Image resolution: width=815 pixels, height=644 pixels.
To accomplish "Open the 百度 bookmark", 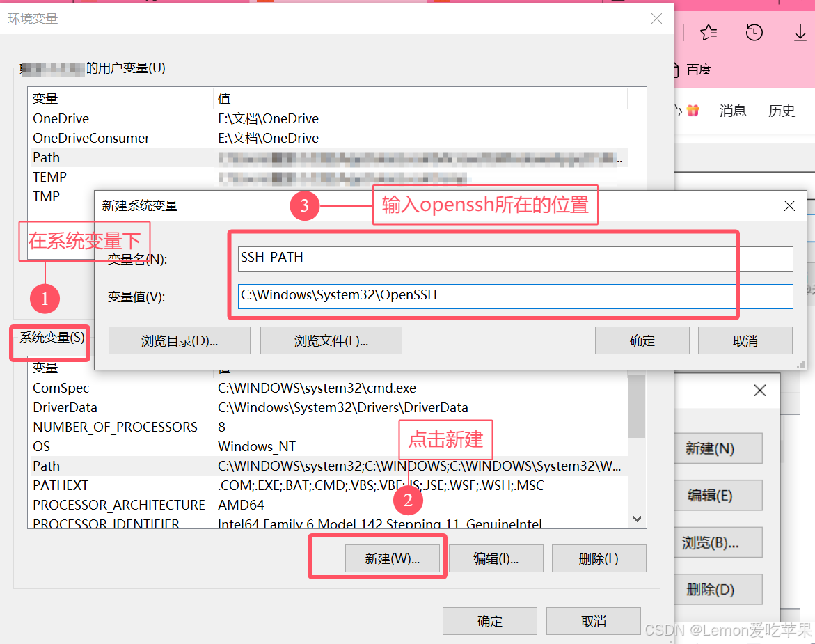I will (x=699, y=69).
